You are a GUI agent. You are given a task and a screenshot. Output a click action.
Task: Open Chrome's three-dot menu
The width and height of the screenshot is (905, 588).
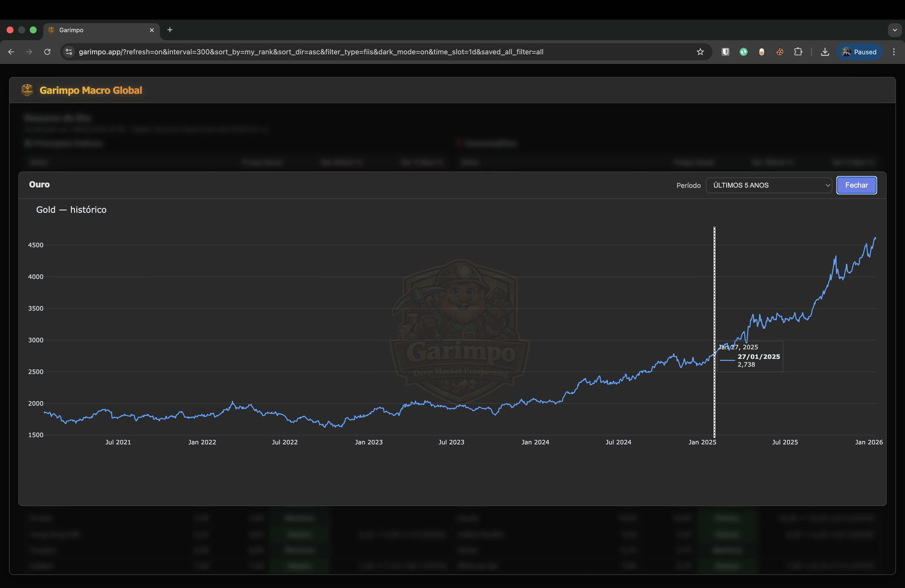[x=894, y=52]
